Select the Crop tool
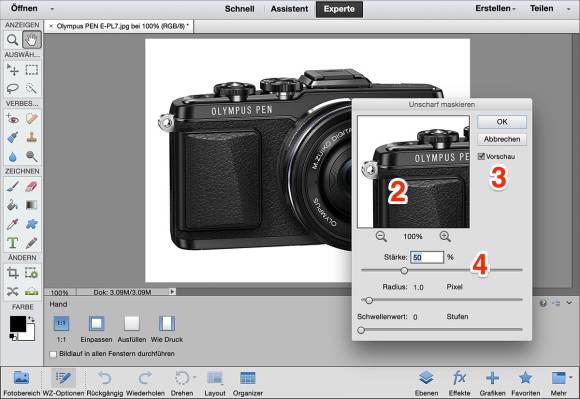The width and height of the screenshot is (580, 399). click(x=13, y=273)
